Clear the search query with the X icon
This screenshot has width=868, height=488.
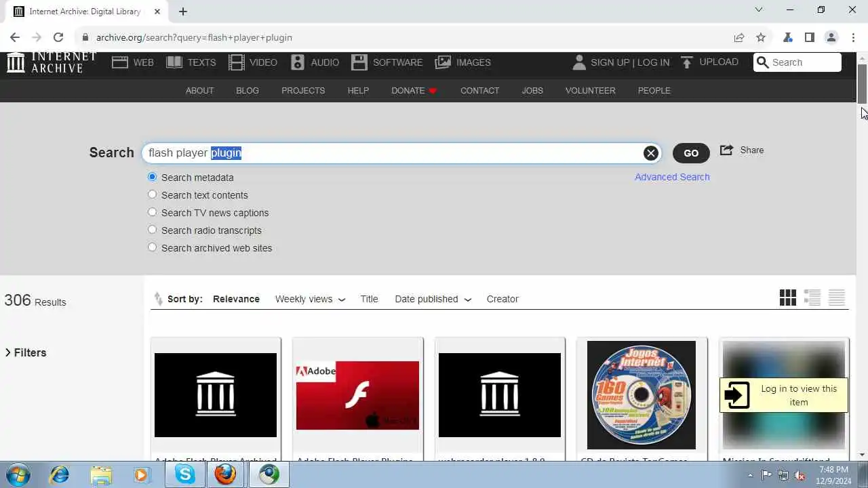[651, 153]
